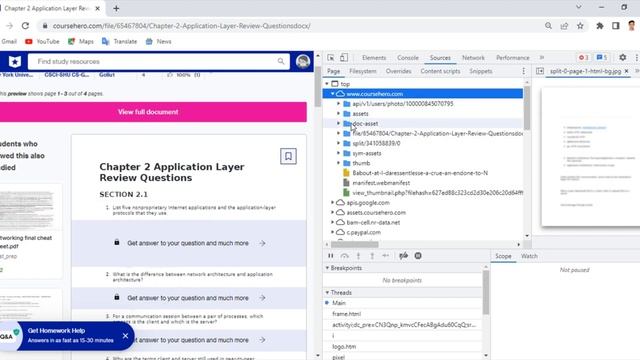This screenshot has height=360, width=640.
Task: Click the DevTools error count badge
Action: coord(584,58)
